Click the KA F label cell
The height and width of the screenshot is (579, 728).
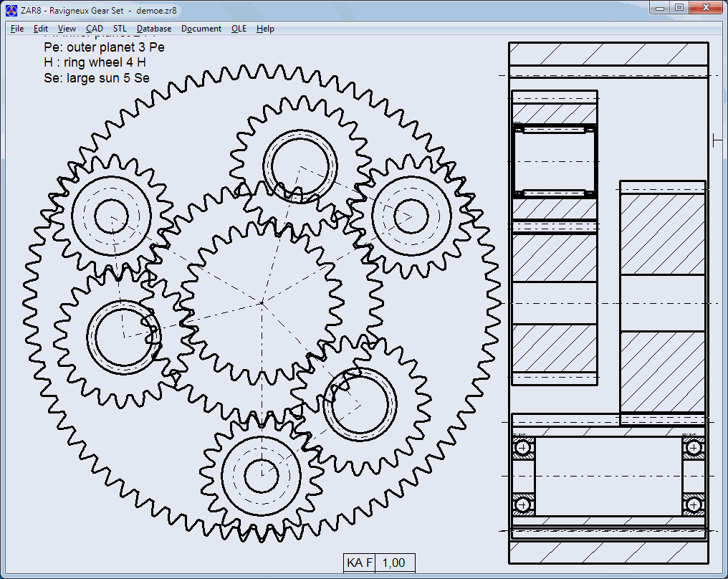[360, 563]
